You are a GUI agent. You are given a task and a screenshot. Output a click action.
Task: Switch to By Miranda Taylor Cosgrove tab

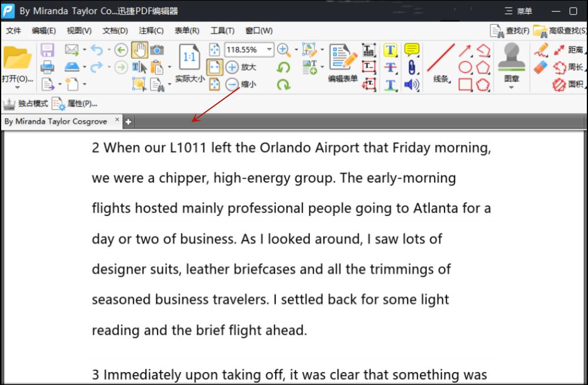click(56, 121)
